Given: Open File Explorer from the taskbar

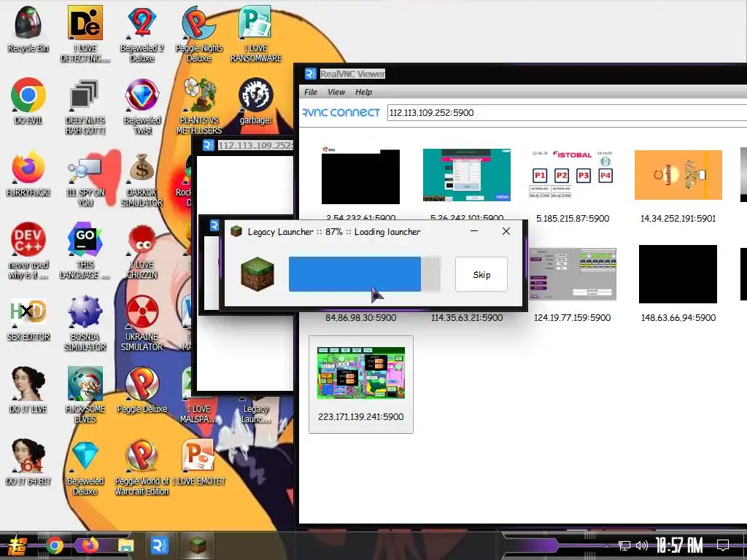Looking at the screenshot, I should 125,545.
